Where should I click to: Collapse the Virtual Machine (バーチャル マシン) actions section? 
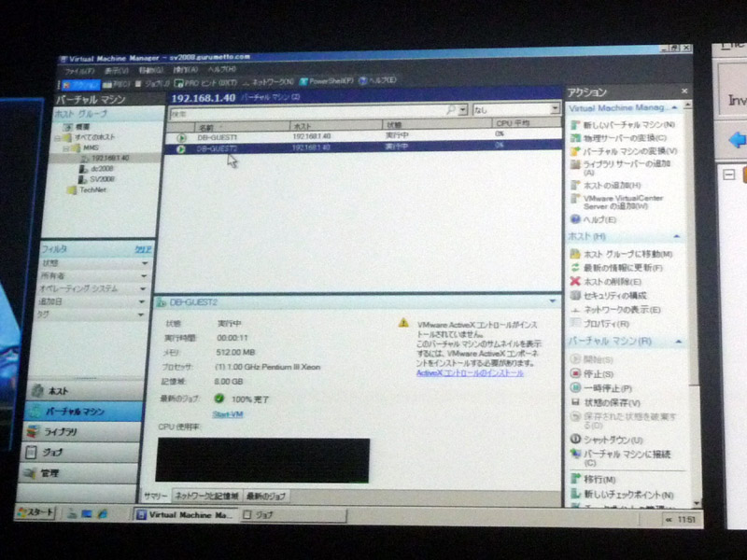click(x=679, y=342)
